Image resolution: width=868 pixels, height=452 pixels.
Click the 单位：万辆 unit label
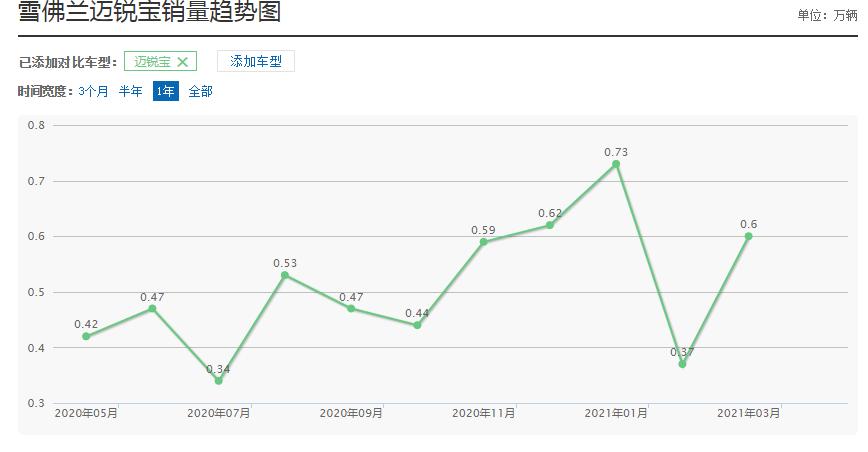[827, 15]
